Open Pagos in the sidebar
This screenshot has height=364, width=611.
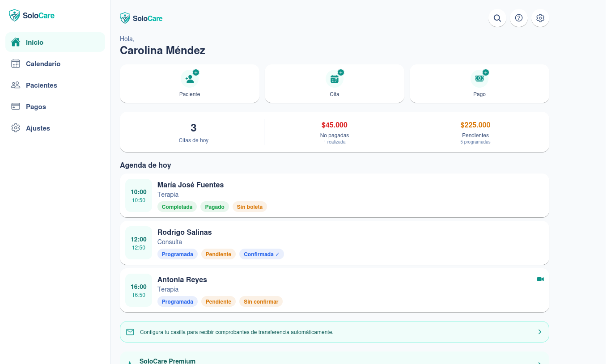tap(55, 106)
